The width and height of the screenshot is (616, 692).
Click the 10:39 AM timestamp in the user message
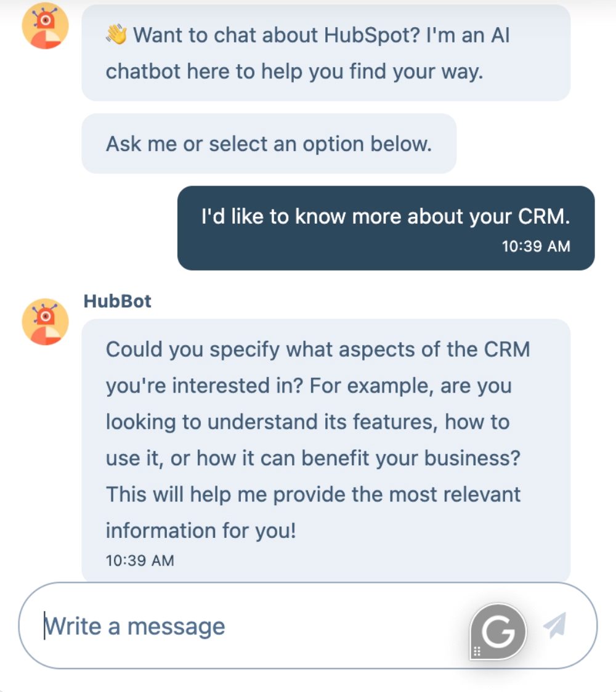(x=536, y=246)
